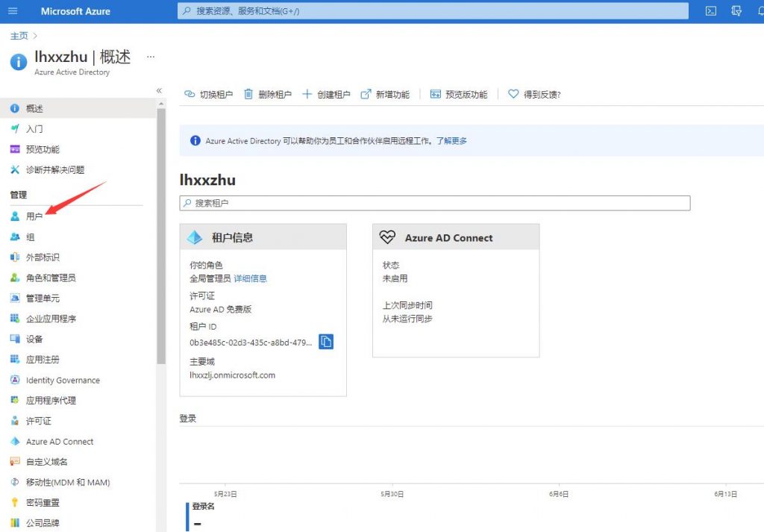Viewport: 764px width, 532px height.
Task: Click the 6月6日 chart date label
Action: [x=558, y=494]
